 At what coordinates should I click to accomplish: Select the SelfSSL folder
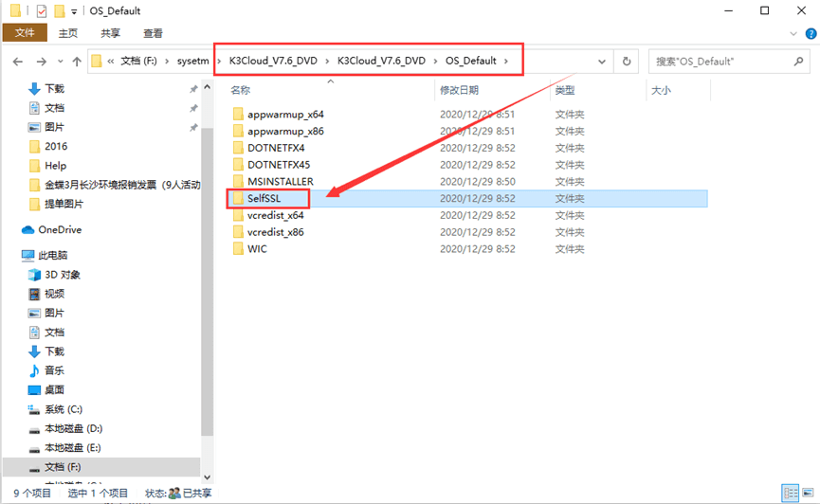pyautogui.click(x=264, y=198)
